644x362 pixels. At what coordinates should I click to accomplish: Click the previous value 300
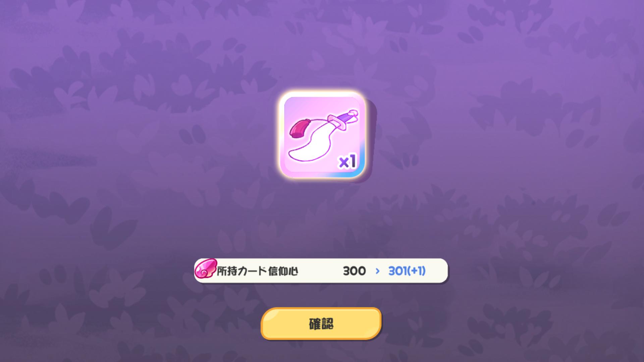pyautogui.click(x=354, y=271)
